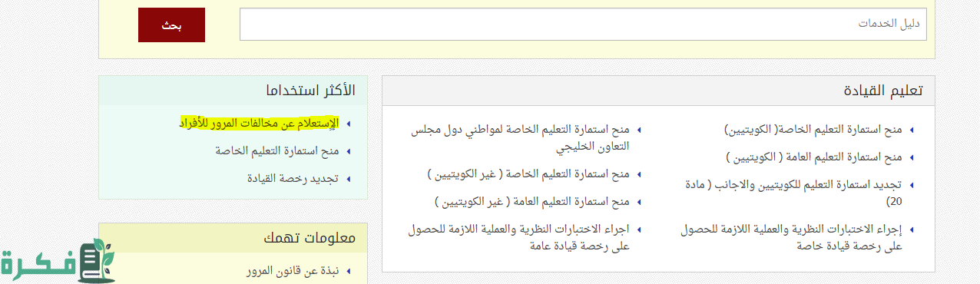The image size is (980, 284).
Task: Open منح استمارة التعليم الخاصة in الأكثر استخداما
Action: pyautogui.click(x=277, y=151)
